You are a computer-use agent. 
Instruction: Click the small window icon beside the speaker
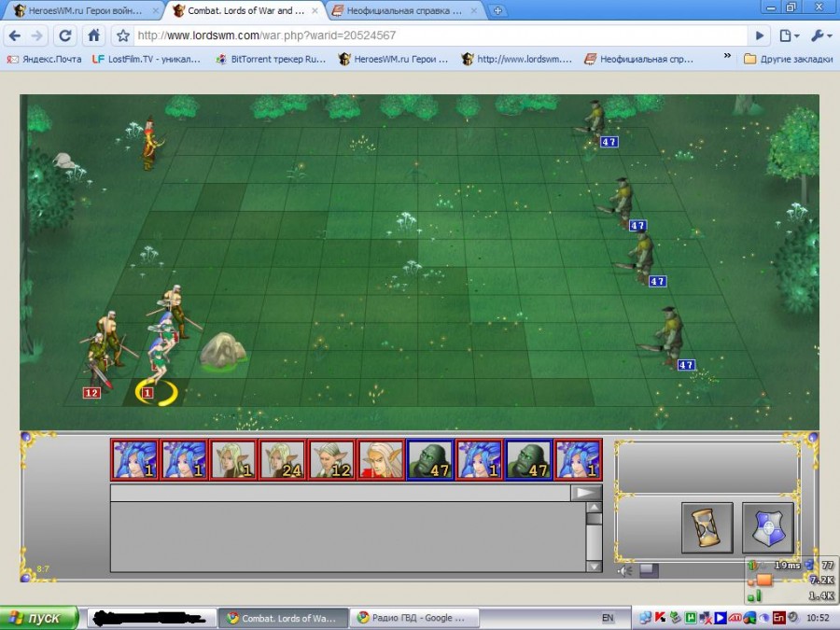[x=649, y=570]
